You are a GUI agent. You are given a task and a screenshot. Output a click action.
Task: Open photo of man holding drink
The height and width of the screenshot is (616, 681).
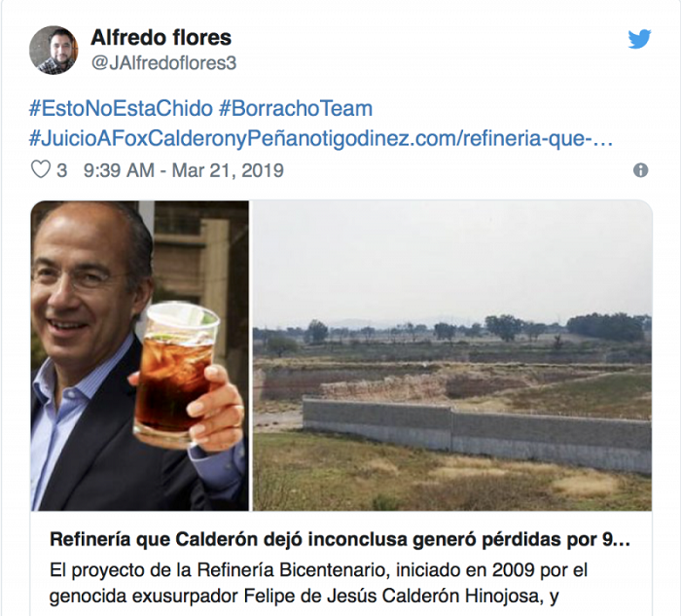tap(140, 355)
